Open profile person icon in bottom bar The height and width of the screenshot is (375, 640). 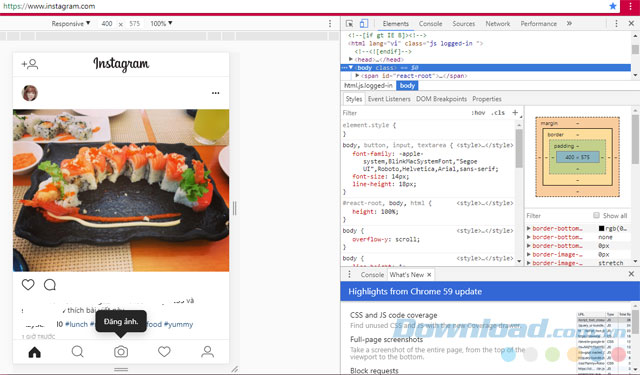point(207,351)
